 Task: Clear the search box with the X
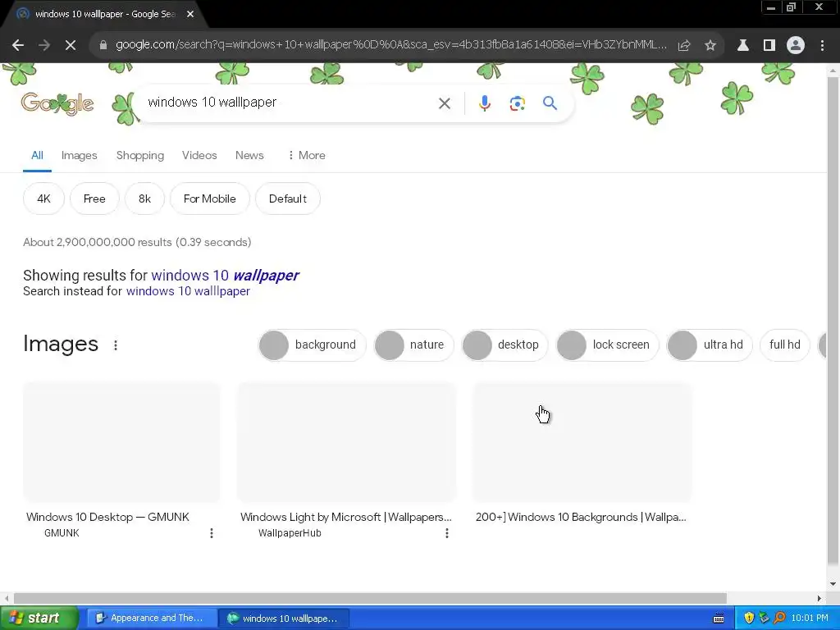click(445, 103)
